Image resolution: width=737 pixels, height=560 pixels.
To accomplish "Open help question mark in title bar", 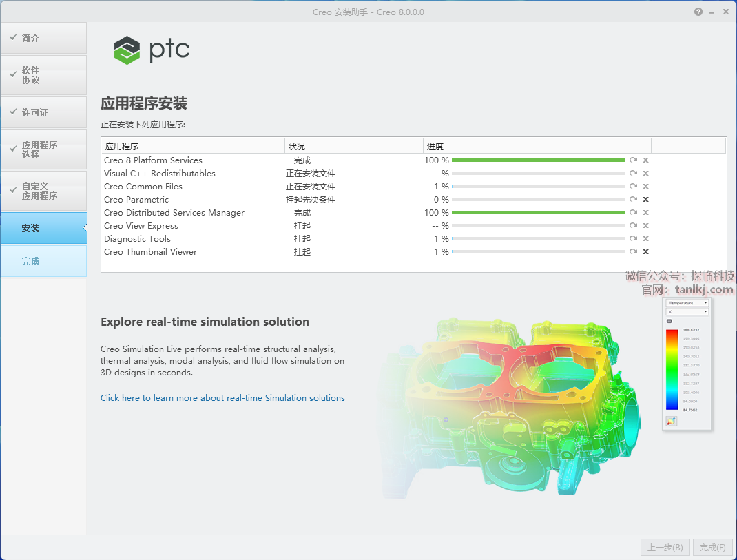I will coord(698,12).
